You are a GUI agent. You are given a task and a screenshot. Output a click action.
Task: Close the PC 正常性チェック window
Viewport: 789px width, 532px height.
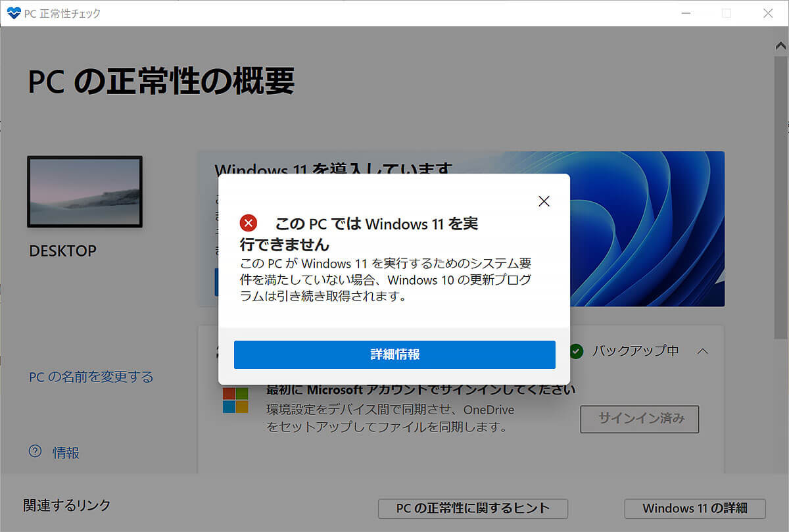click(x=767, y=13)
